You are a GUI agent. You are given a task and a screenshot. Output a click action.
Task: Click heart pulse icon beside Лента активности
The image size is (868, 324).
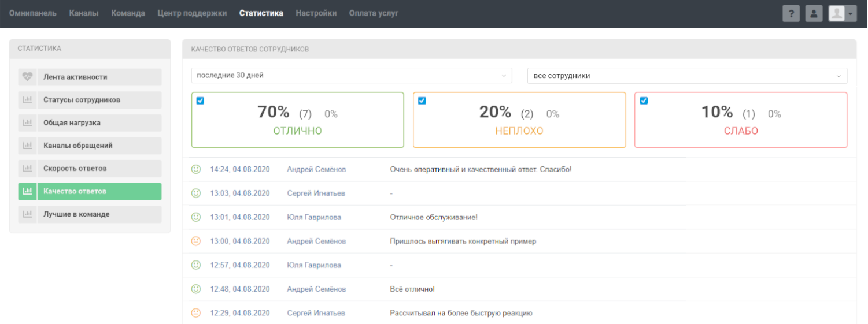tap(27, 77)
